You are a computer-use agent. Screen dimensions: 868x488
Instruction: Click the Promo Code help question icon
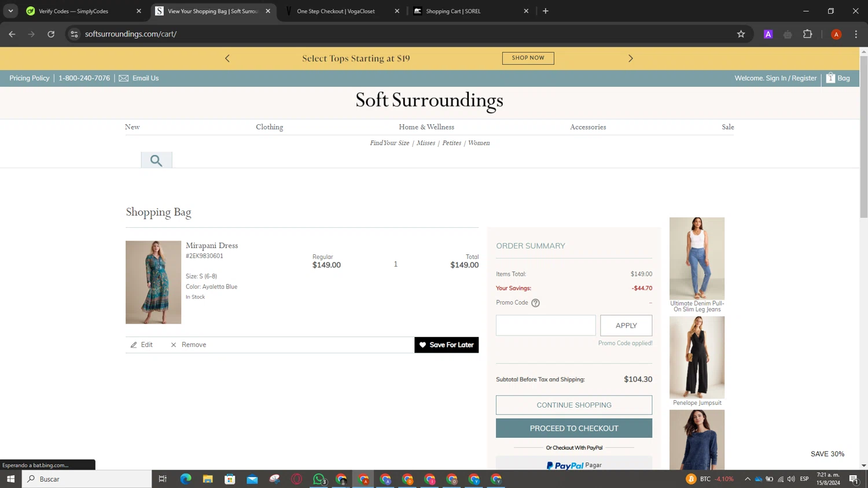click(x=535, y=303)
